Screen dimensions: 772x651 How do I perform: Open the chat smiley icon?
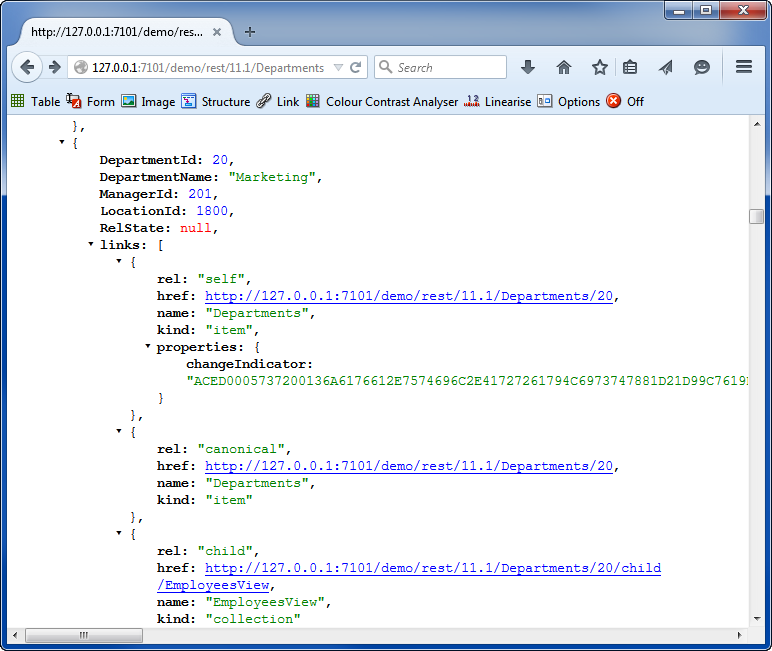click(x=702, y=67)
